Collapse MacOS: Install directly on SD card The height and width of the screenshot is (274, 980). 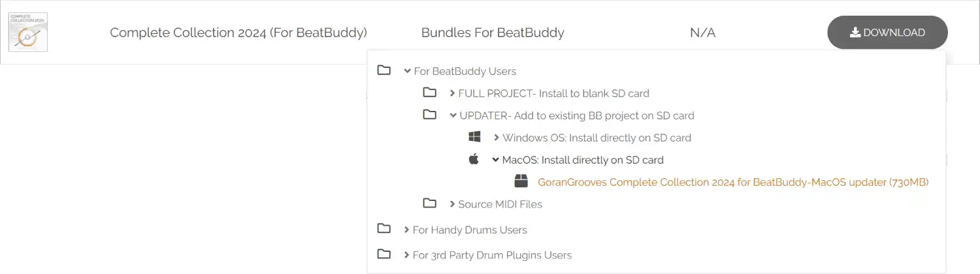point(496,160)
